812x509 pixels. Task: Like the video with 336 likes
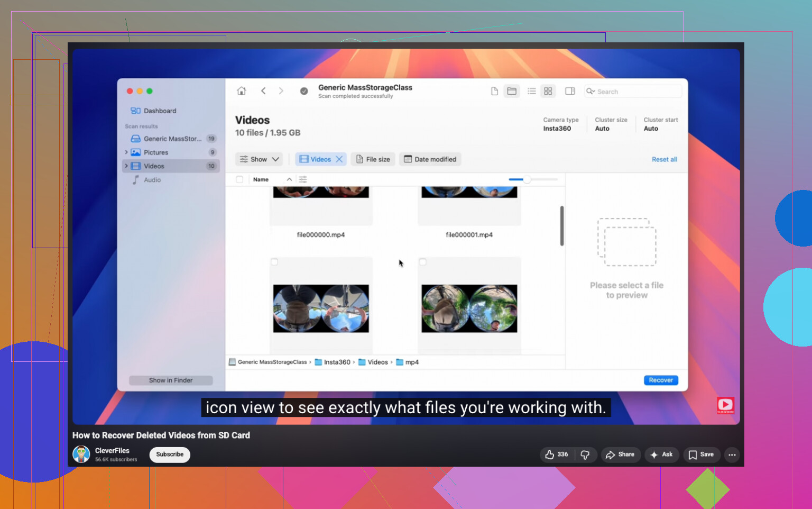pos(557,455)
